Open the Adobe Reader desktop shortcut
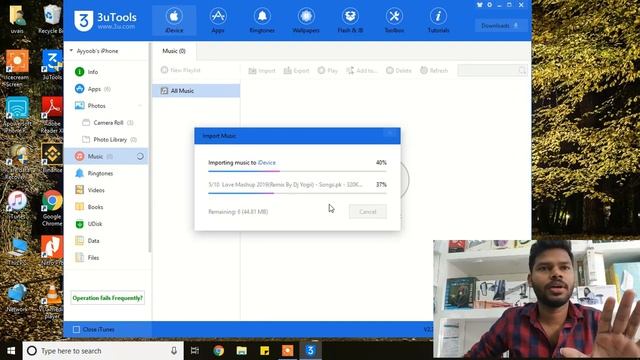 tap(52, 115)
